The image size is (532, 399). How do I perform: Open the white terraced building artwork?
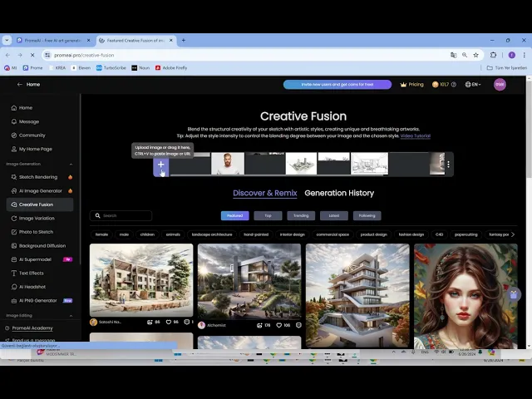(357, 296)
